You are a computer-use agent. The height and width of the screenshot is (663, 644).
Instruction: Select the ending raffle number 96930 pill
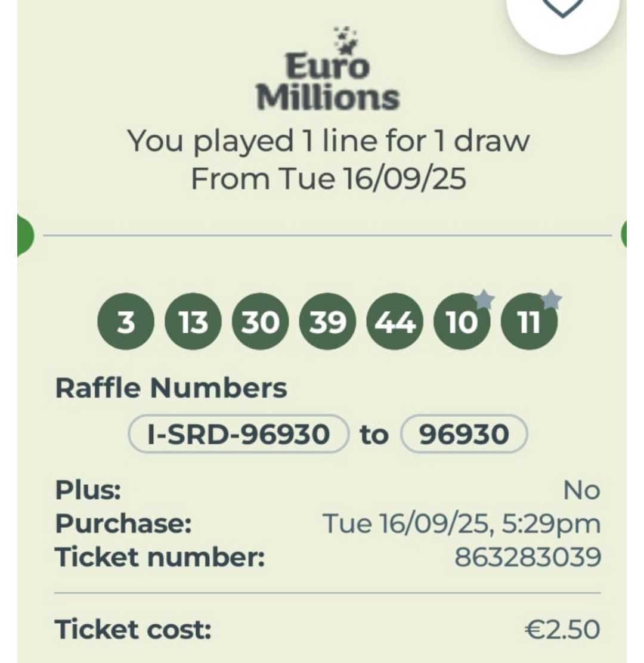465,434
